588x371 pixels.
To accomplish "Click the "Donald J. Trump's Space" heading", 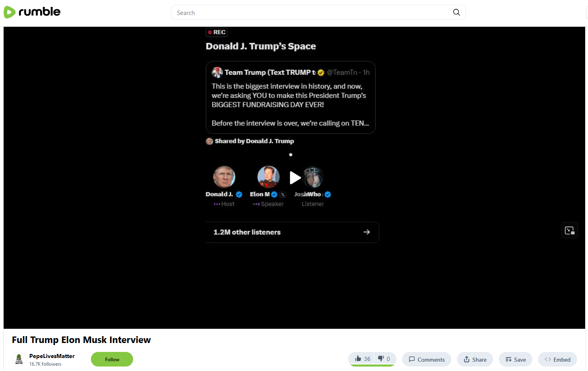I will (261, 46).
